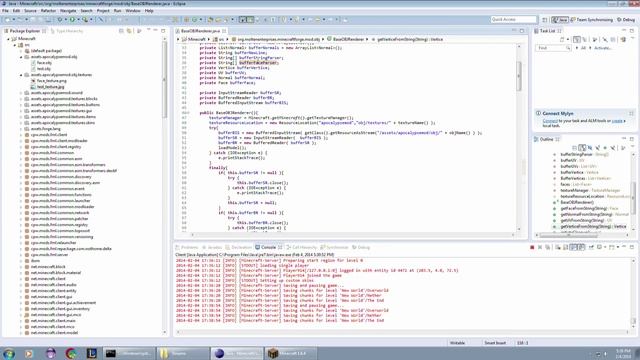Open the Refactor menu
The width and height of the screenshot is (640, 360).
tap(48, 11)
